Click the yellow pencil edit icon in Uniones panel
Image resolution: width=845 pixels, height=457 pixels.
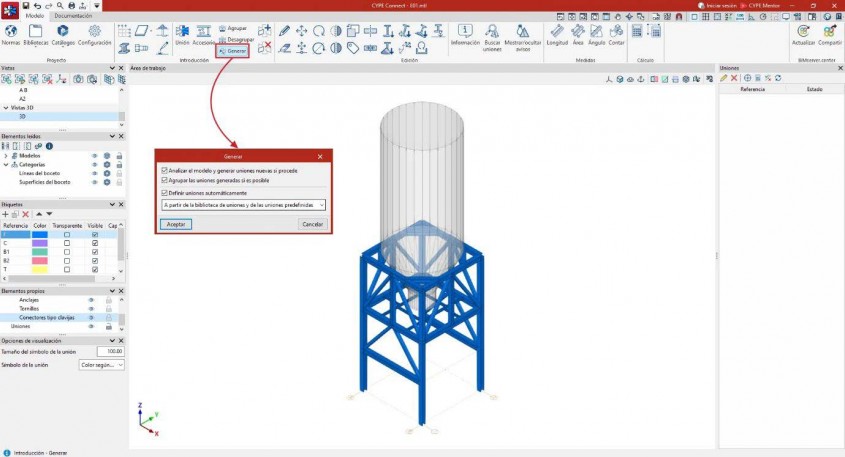coord(724,78)
